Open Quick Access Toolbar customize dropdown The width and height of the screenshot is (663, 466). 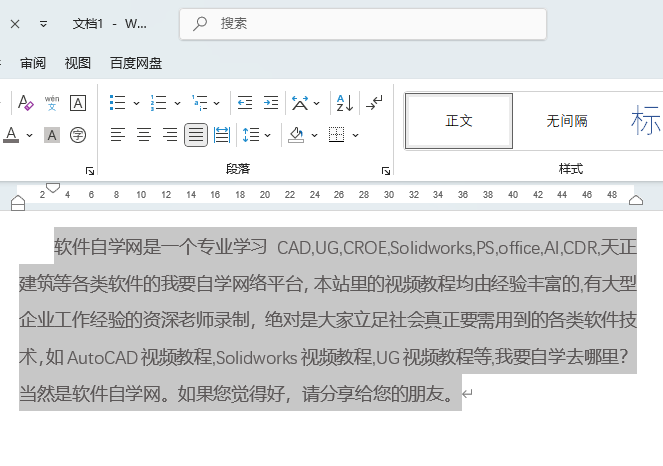[43, 24]
